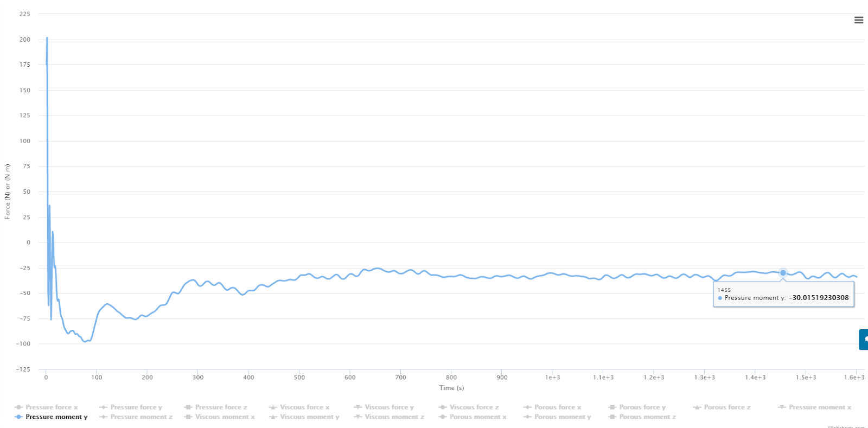Viewport: 868px width, 428px height.
Task: Click the highlighted data point at 1455
Action: (x=783, y=273)
